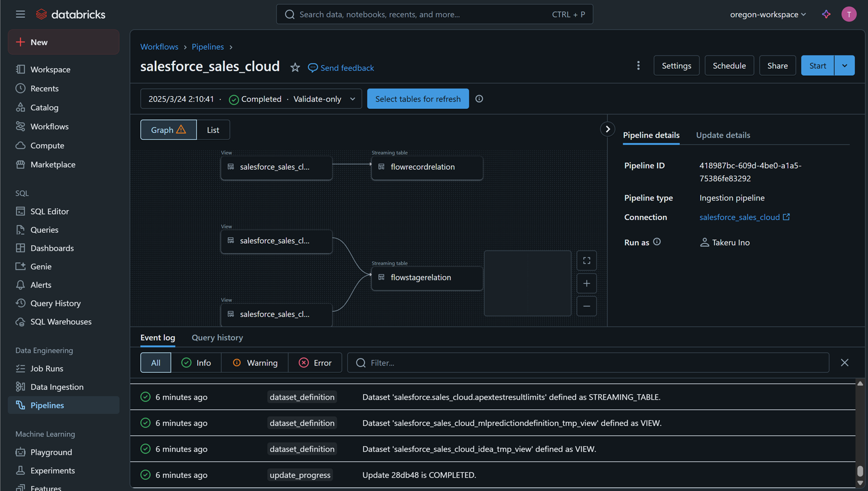This screenshot has height=491, width=868.
Task: Open Query History in the sidebar
Action: tap(64, 303)
